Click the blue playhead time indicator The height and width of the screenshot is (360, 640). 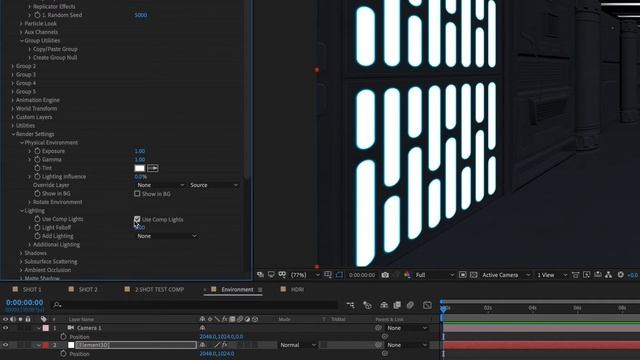click(443, 308)
